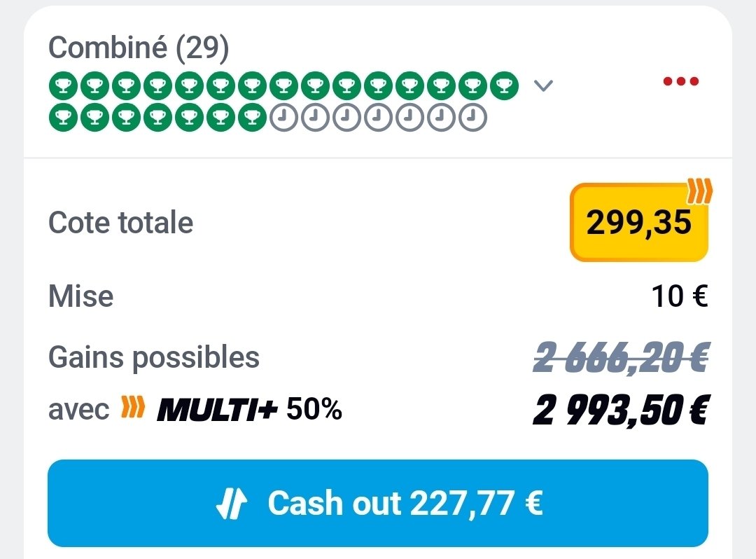Click the Combiné (29) bet title
Image resolution: width=756 pixels, height=559 pixels.
pos(139,48)
